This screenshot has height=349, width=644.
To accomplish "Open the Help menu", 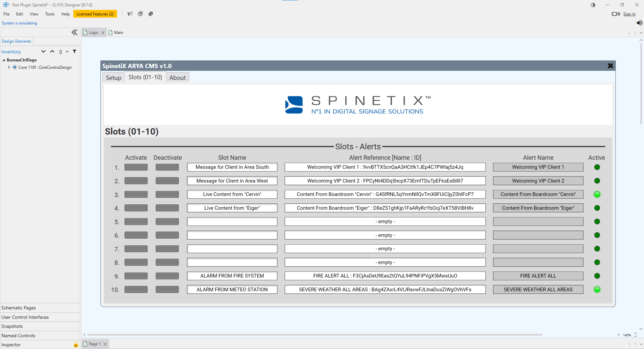I will point(65,14).
